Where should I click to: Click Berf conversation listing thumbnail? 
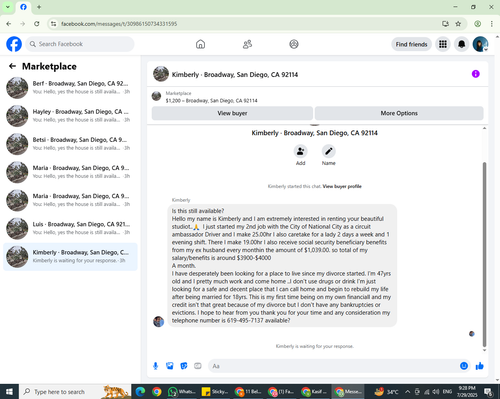coord(17,88)
